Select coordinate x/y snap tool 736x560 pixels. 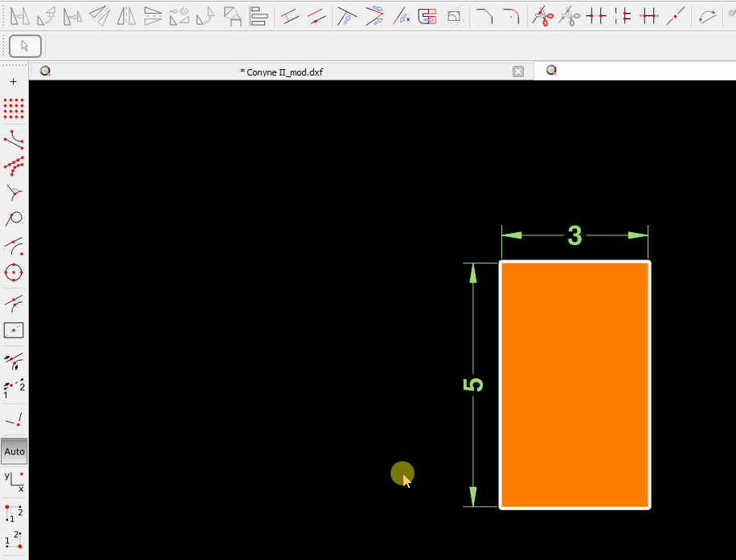[14, 482]
